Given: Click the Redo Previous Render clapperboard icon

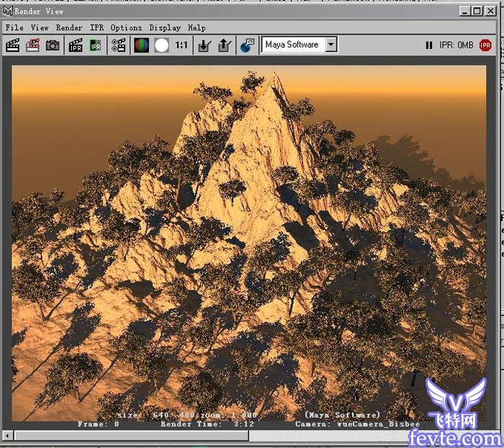Looking at the screenshot, I should pyautogui.click(x=13, y=45).
